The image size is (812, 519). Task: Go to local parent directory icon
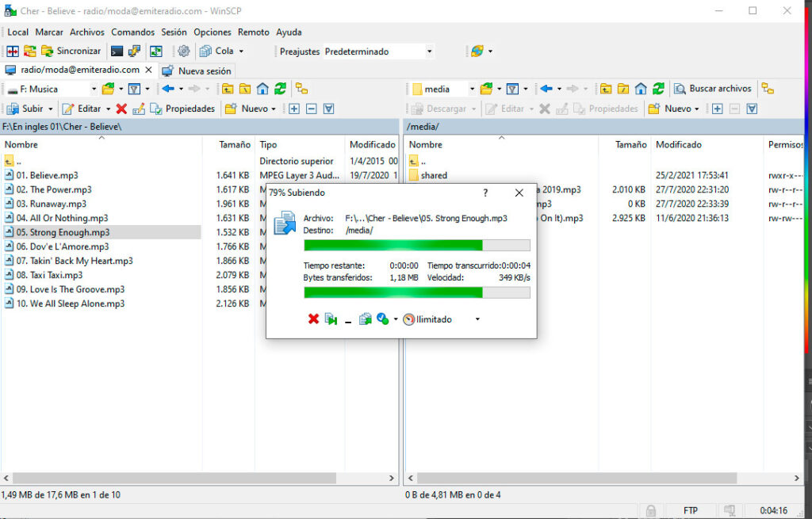pyautogui.click(x=228, y=89)
